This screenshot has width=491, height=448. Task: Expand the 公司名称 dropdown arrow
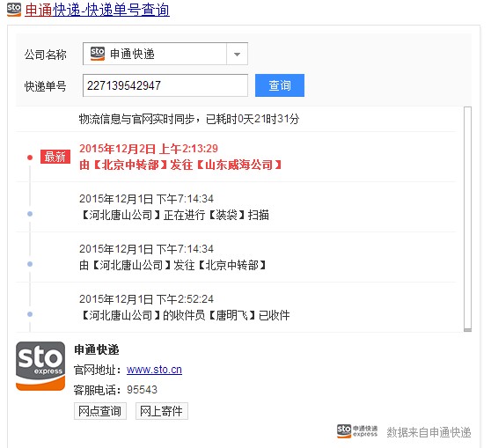click(237, 54)
